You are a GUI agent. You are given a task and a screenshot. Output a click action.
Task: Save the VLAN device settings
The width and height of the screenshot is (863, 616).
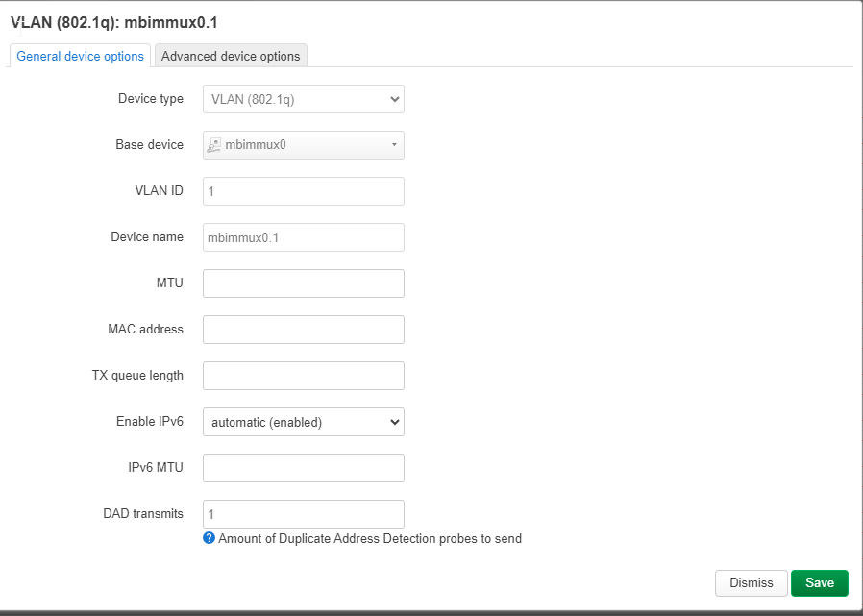[820, 583]
